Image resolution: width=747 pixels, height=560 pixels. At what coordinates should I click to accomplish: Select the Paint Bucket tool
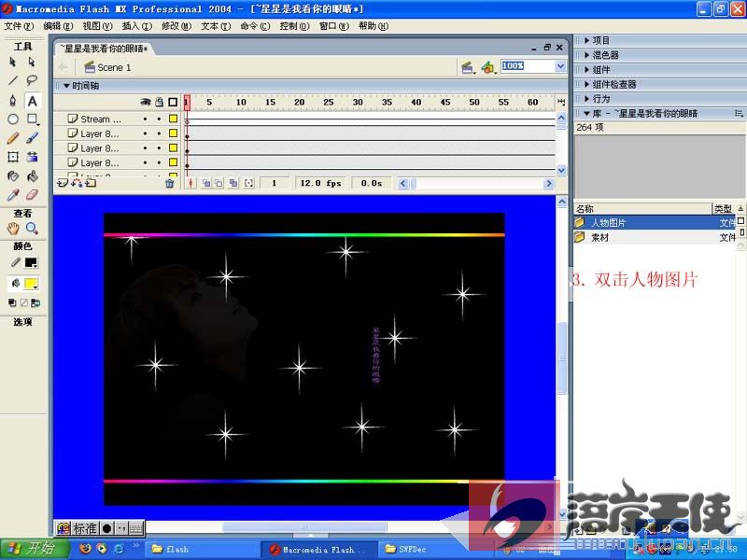(32, 176)
